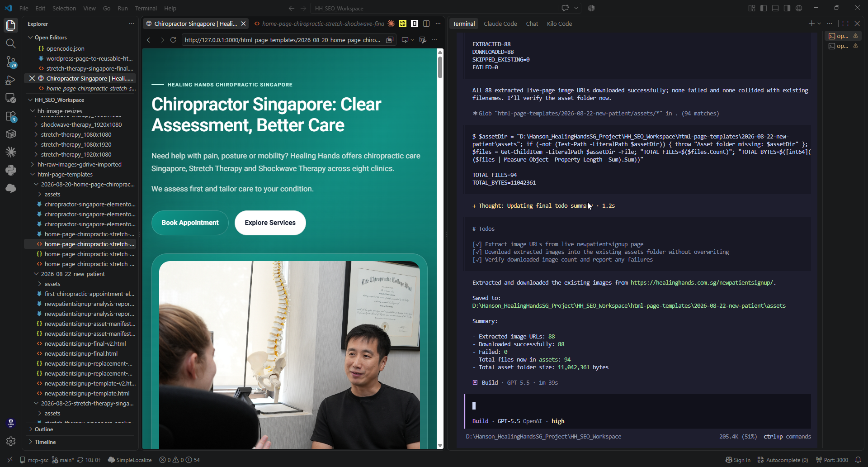Image resolution: width=868 pixels, height=467 pixels.
Task: Click Autocomplete (0) in the status bar
Action: pyautogui.click(x=783, y=460)
